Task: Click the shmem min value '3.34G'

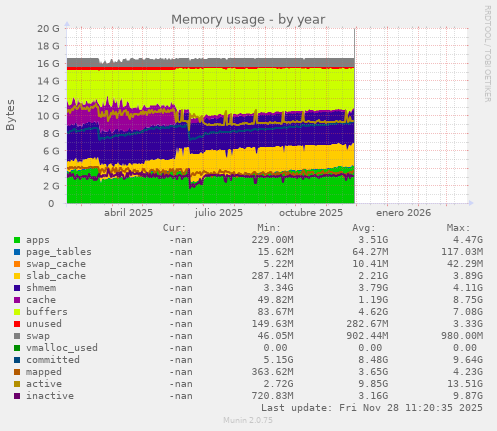Action: 278,288
